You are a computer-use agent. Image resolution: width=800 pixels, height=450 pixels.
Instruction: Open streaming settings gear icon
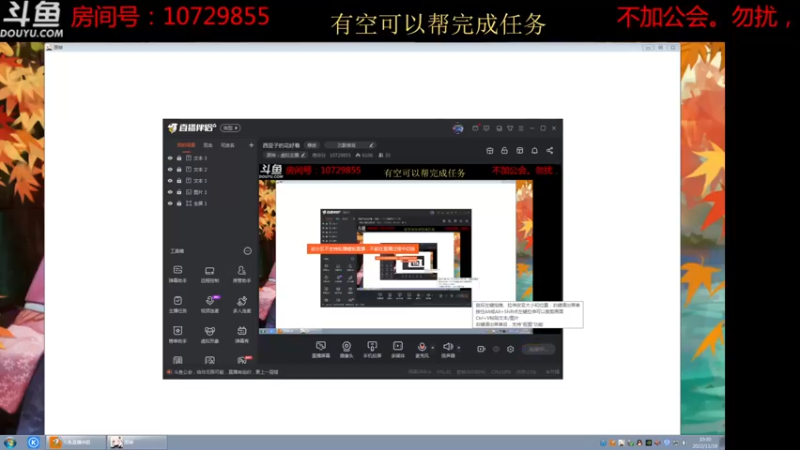pos(510,349)
